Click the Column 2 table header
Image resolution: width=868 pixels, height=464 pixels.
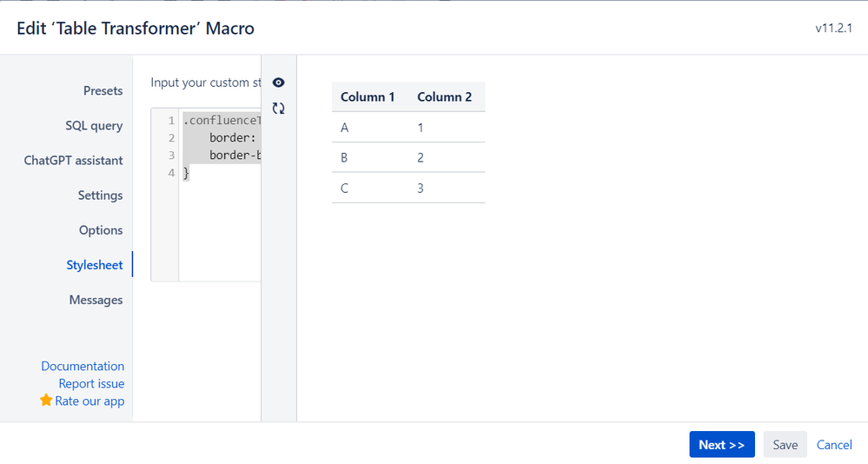coord(445,97)
